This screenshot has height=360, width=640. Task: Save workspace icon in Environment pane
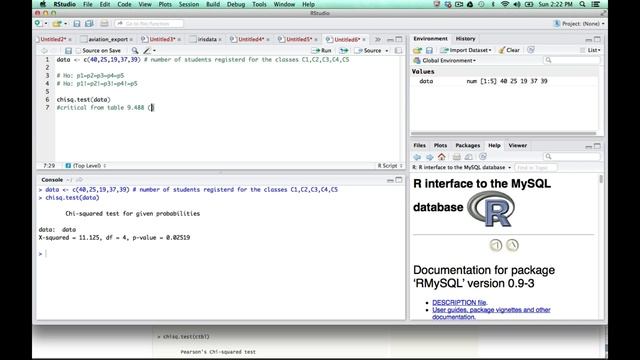pyautogui.click(x=429, y=50)
